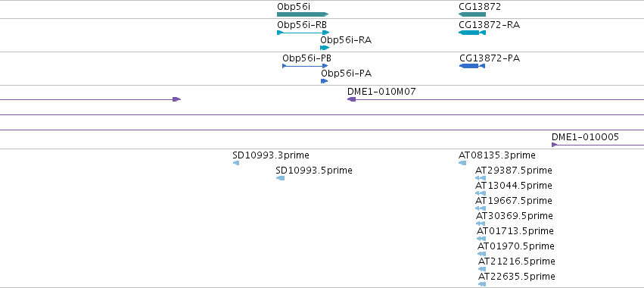644x288 pixels.
Task: Click the DME1-010O05 purple arrowhead
Action: point(555,145)
